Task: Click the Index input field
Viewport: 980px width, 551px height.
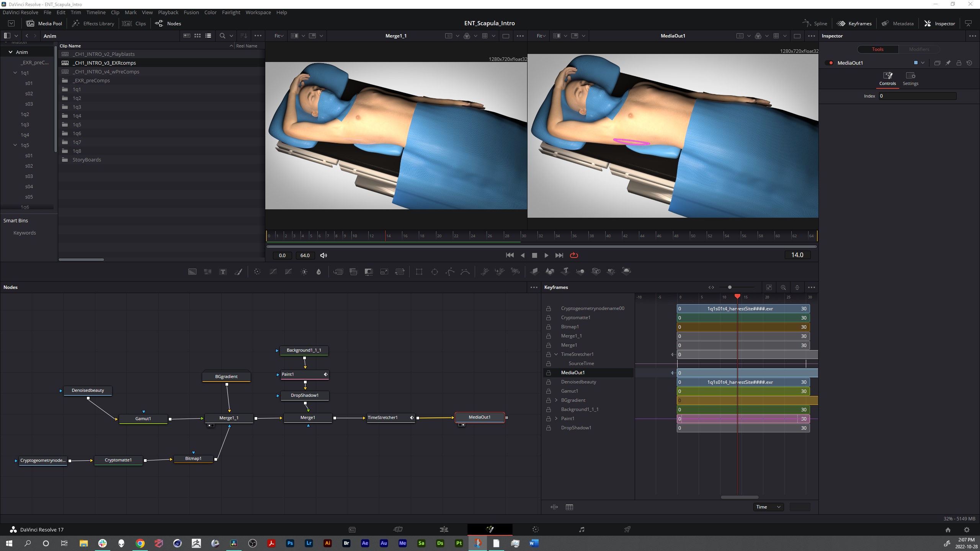Action: [917, 96]
